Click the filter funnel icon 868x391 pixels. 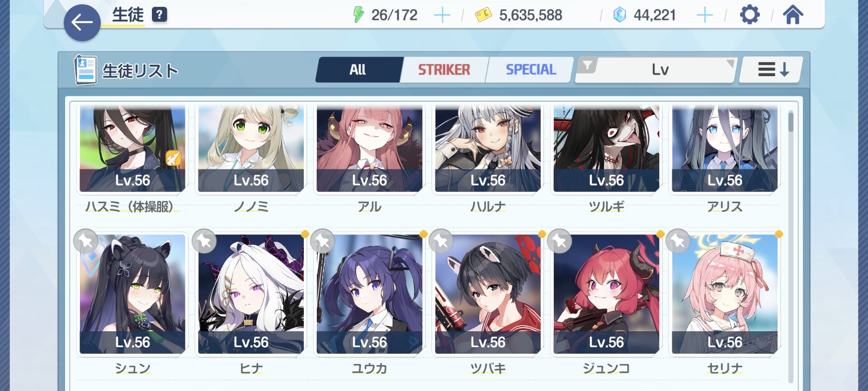point(587,66)
